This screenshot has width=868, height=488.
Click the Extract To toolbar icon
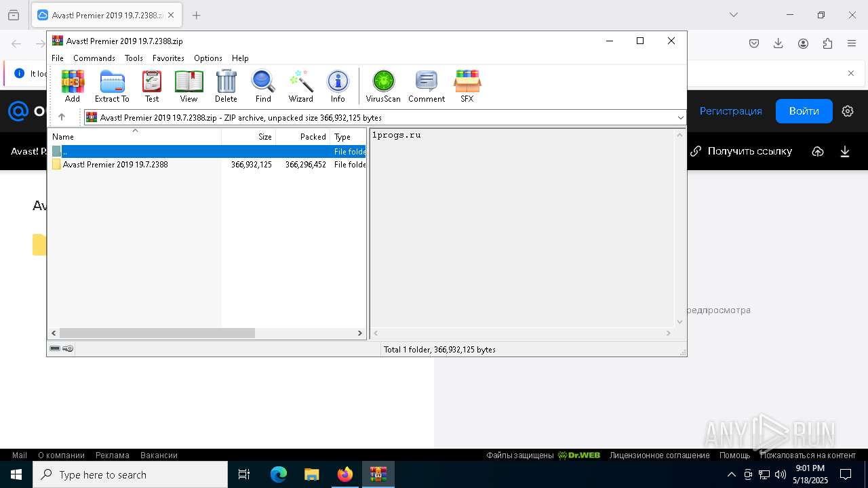click(x=112, y=86)
